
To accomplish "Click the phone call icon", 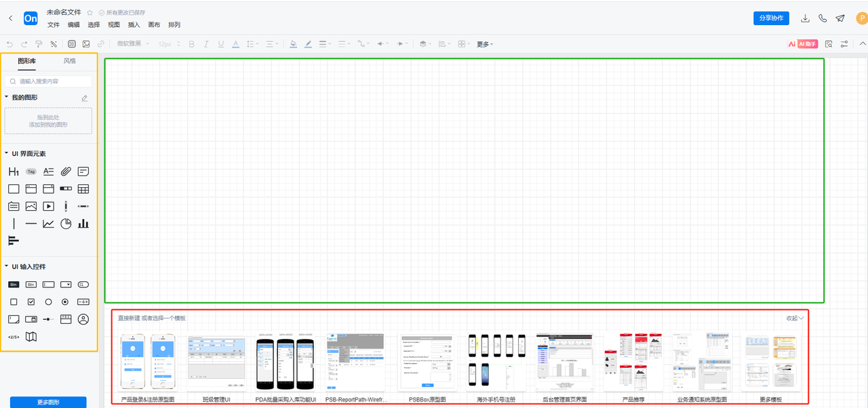I will (823, 18).
